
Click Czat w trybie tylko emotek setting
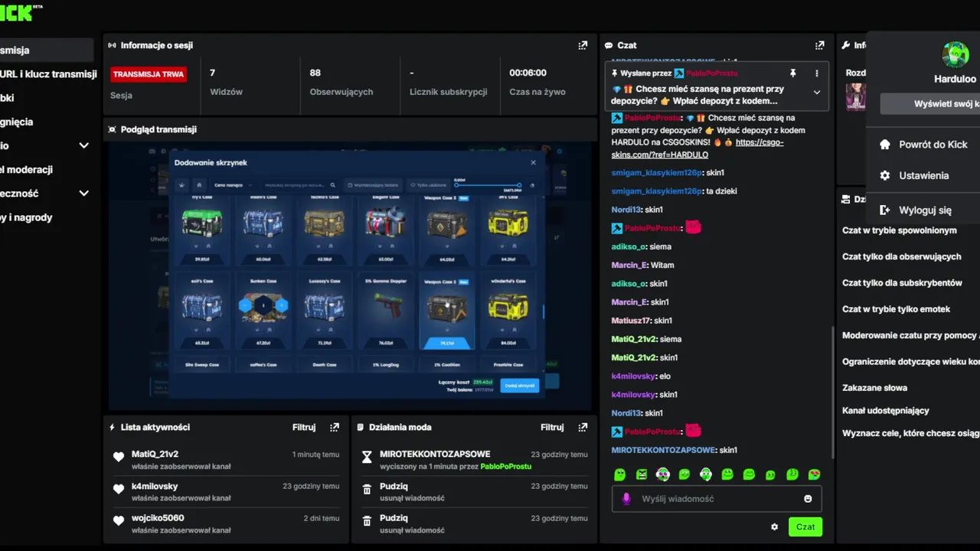click(896, 309)
